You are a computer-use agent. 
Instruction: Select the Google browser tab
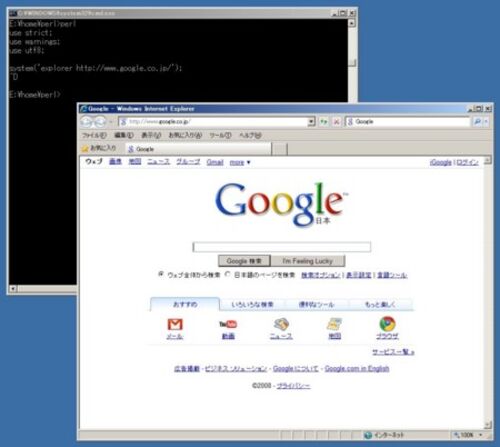[x=199, y=149]
